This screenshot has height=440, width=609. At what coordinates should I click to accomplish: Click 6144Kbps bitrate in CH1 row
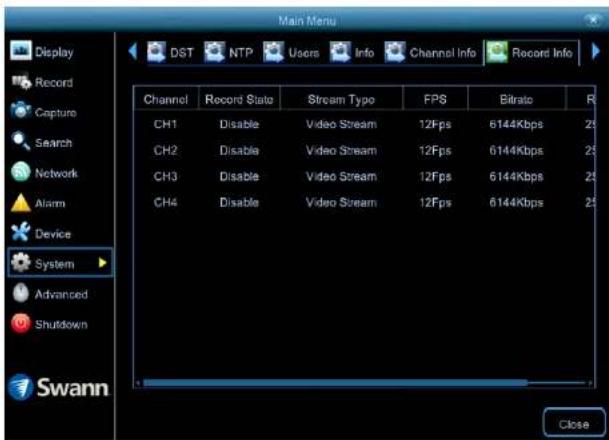tap(516, 124)
